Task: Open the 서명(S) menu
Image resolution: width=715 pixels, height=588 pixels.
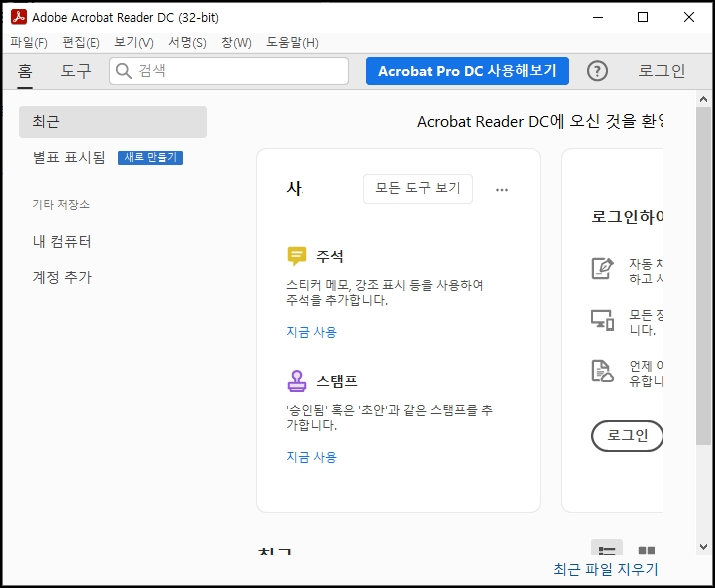Action: 187,42
